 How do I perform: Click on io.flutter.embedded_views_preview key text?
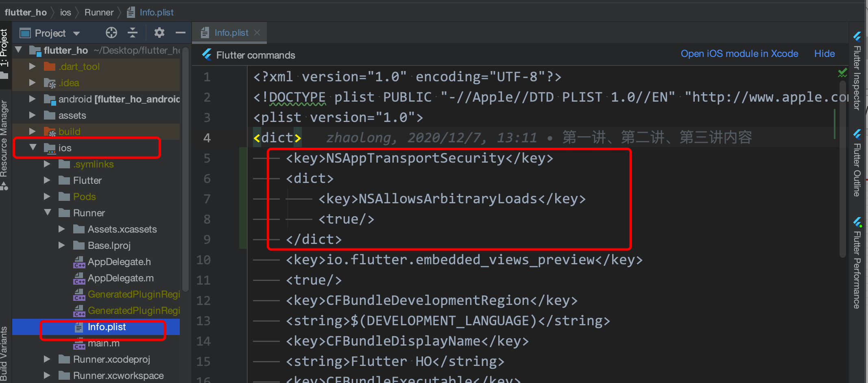[x=460, y=259]
